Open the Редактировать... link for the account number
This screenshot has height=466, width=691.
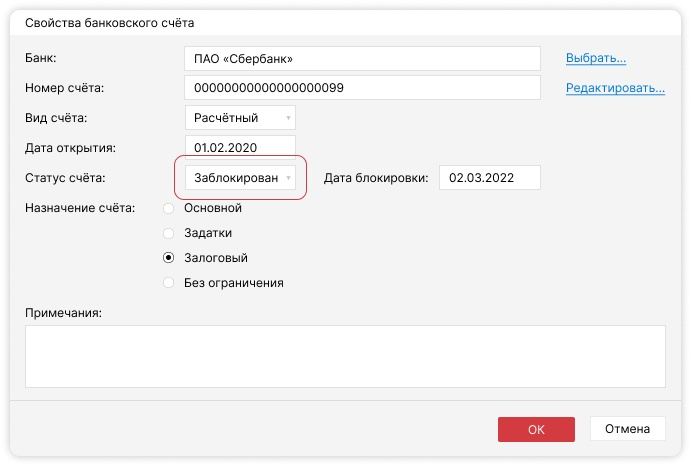click(615, 88)
